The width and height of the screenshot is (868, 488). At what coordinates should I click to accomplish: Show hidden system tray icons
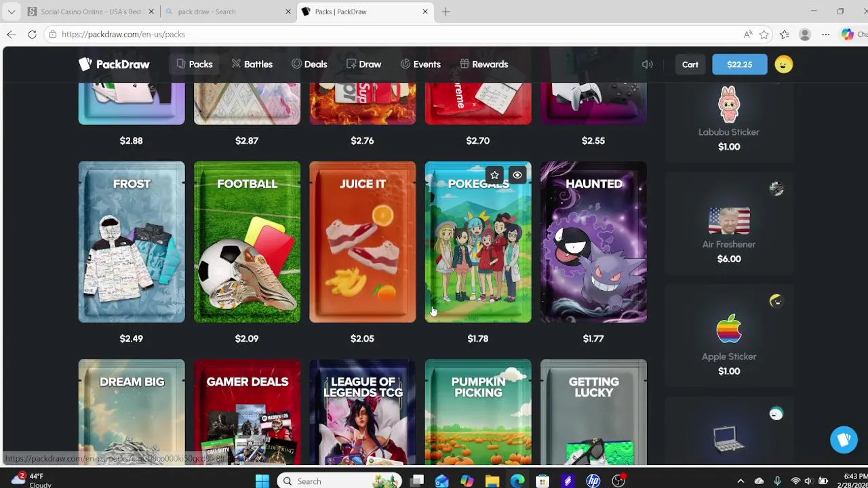(741, 481)
